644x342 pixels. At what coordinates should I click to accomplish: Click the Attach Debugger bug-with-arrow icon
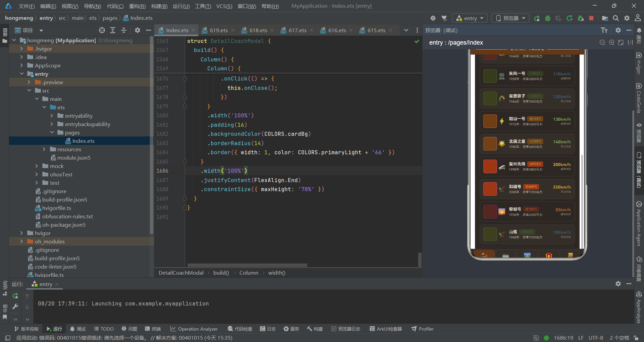(581, 18)
